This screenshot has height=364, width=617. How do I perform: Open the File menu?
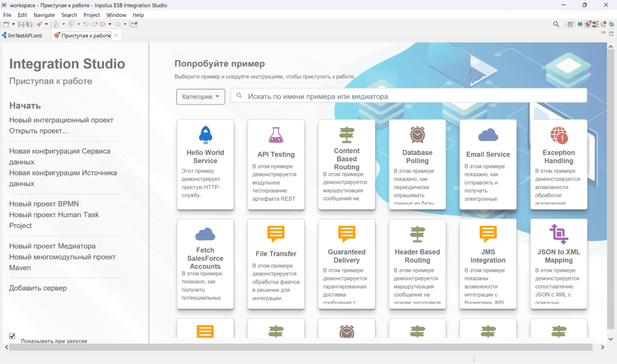coord(7,15)
